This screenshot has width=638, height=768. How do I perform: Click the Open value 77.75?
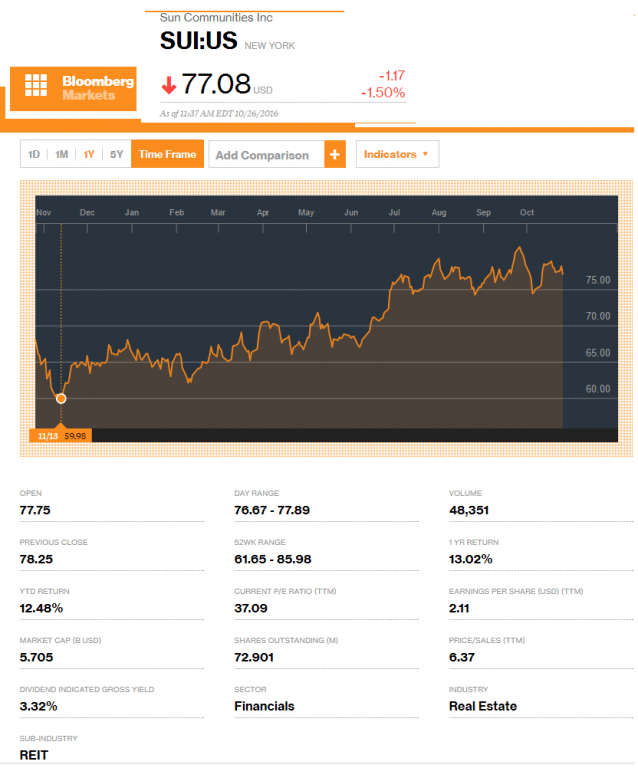pos(35,510)
